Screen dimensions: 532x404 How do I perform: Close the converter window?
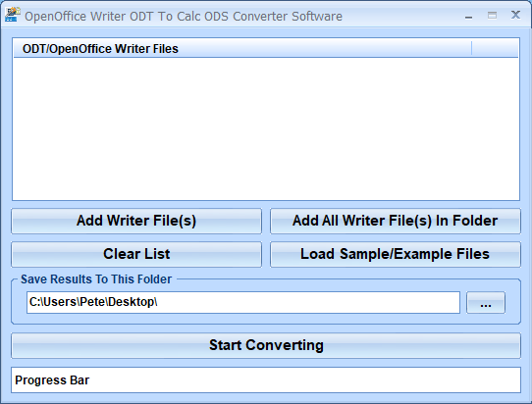(515, 15)
